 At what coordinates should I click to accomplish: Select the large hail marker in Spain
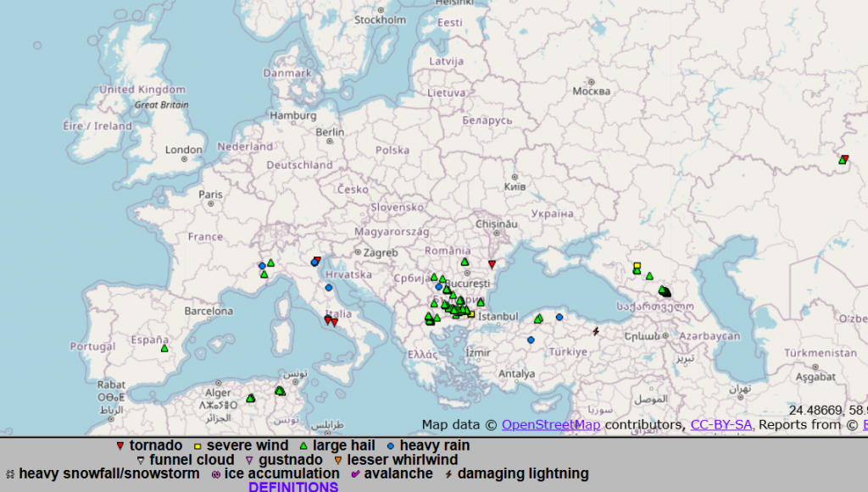click(x=164, y=348)
